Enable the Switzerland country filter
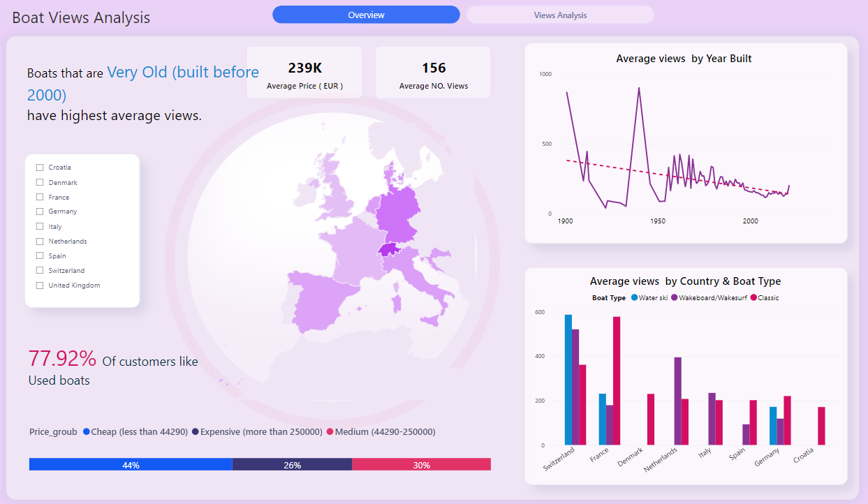Viewport: 868px width, 504px height. [x=39, y=270]
